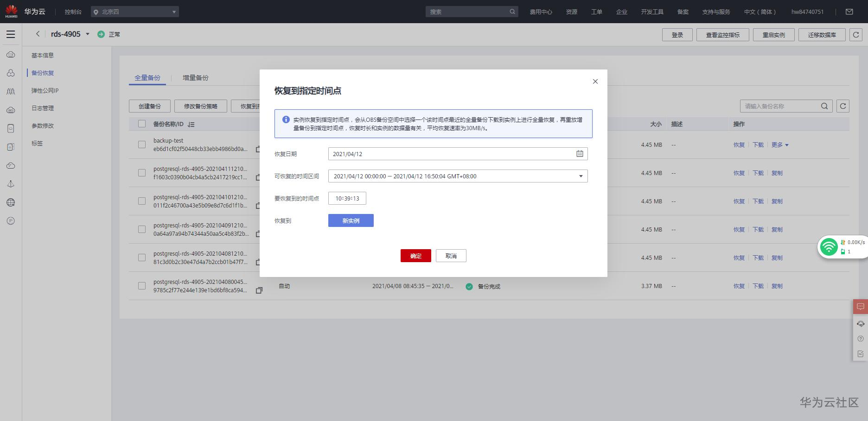Viewport: 868px width, 421px height.
Task: Open the account menu hw84740751
Action: (807, 12)
